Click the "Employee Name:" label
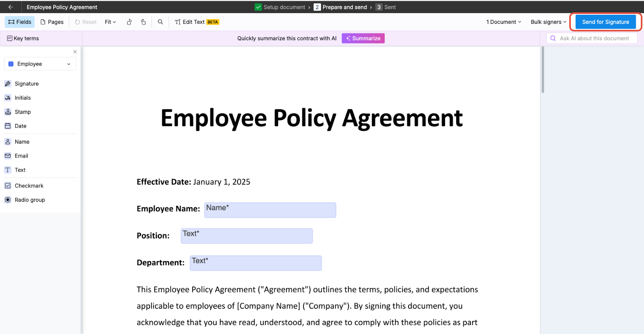The height and width of the screenshot is (334, 644). point(168,209)
